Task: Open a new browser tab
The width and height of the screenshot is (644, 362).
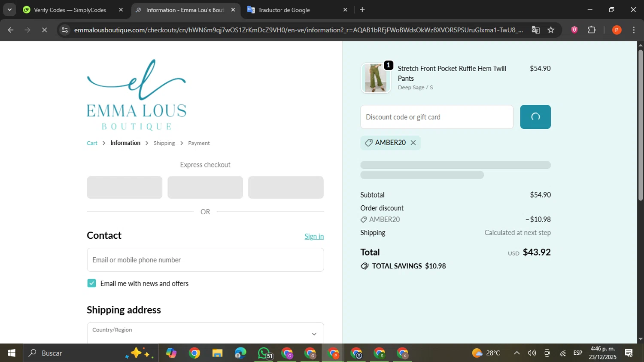Action: pyautogui.click(x=362, y=10)
